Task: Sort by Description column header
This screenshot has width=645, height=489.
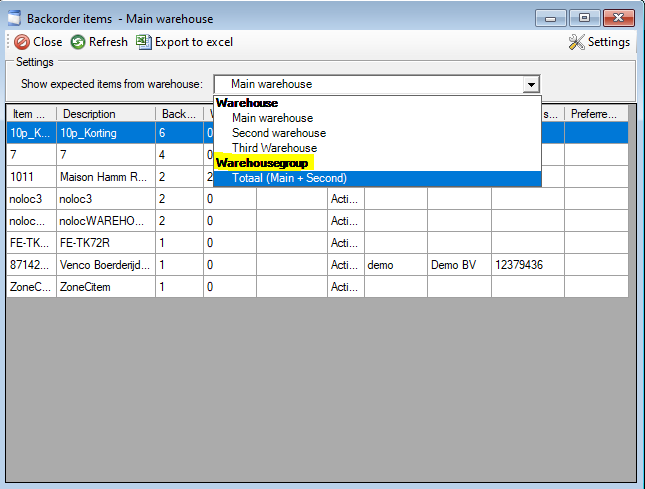Action: (x=105, y=114)
